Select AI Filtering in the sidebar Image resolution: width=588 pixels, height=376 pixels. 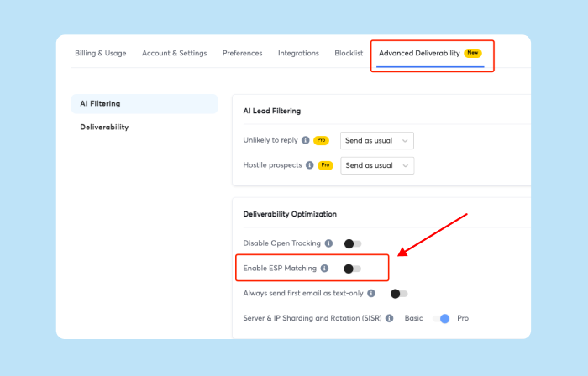(x=144, y=104)
